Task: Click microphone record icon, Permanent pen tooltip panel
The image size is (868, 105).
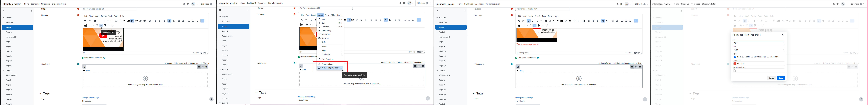Action: pos(124,21)
